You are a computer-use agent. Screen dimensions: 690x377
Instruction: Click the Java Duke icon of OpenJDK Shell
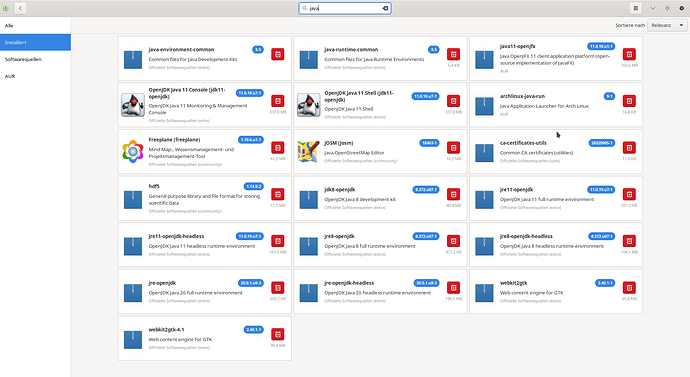coord(308,105)
